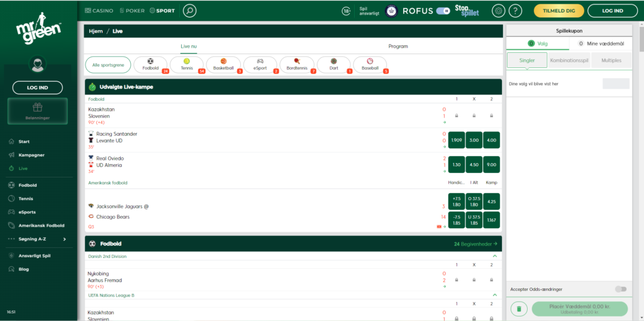Click the Sport link in header
The image size is (644, 321).
click(x=162, y=11)
